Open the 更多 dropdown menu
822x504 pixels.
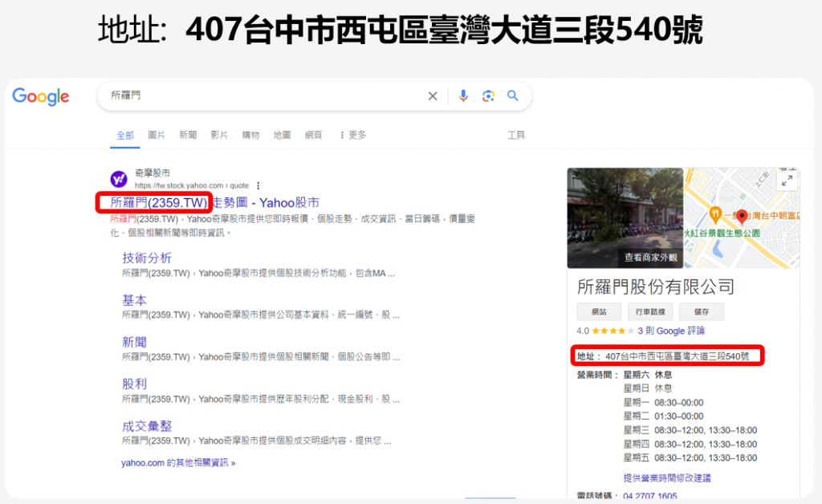pyautogui.click(x=353, y=135)
